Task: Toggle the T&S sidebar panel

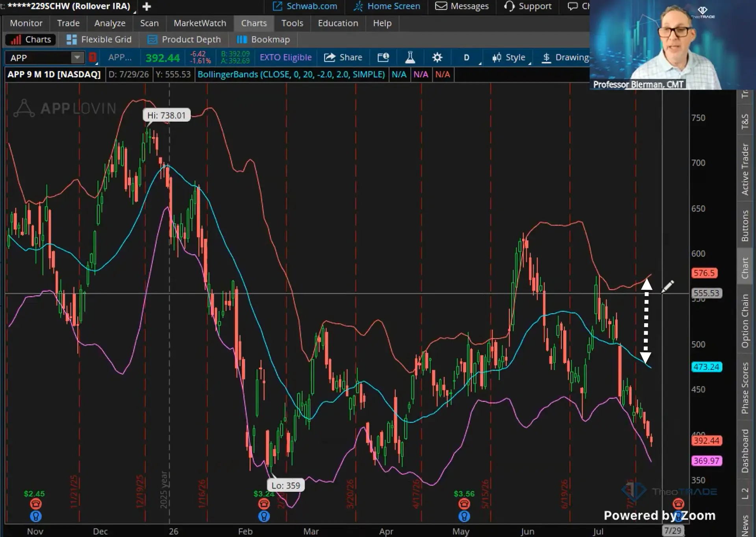Action: 745,122
